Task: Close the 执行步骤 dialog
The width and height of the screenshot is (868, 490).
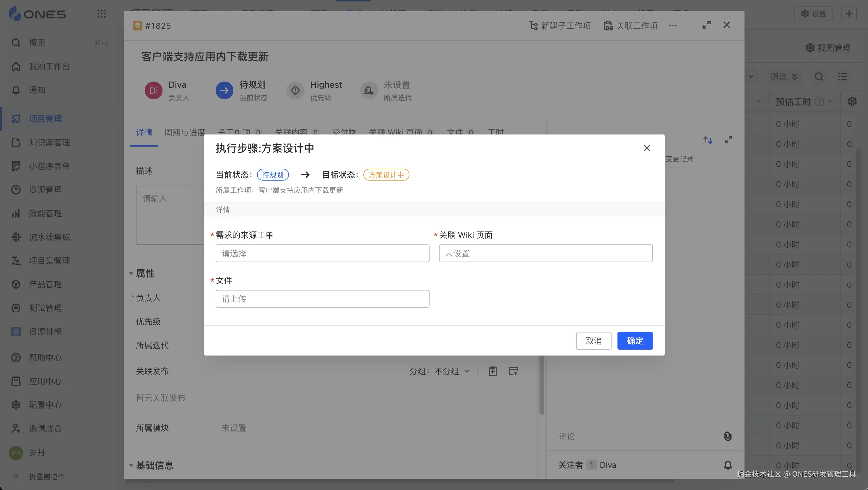Action: (646, 148)
